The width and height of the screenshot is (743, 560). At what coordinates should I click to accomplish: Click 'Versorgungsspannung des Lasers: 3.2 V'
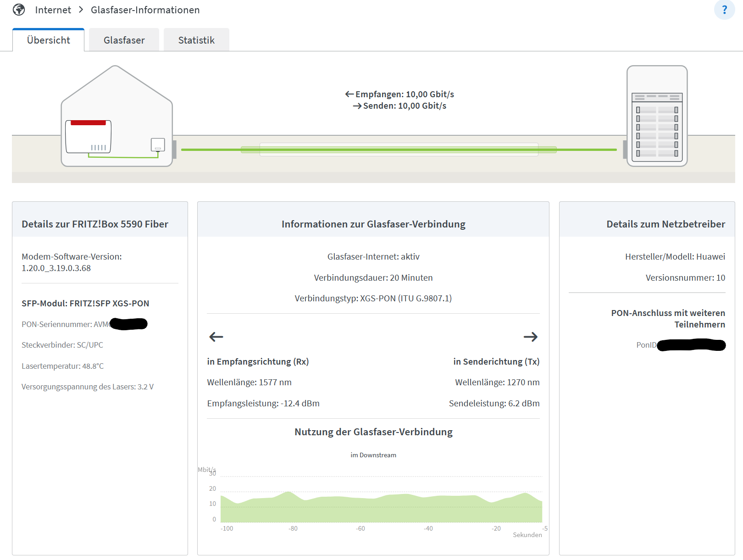tap(88, 387)
